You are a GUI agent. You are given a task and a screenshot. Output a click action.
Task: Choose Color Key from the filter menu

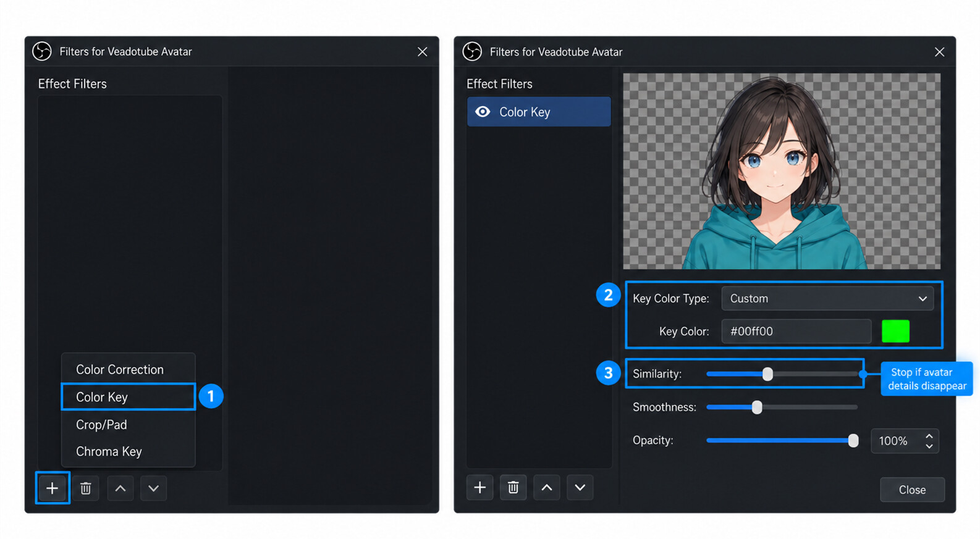pyautogui.click(x=129, y=397)
